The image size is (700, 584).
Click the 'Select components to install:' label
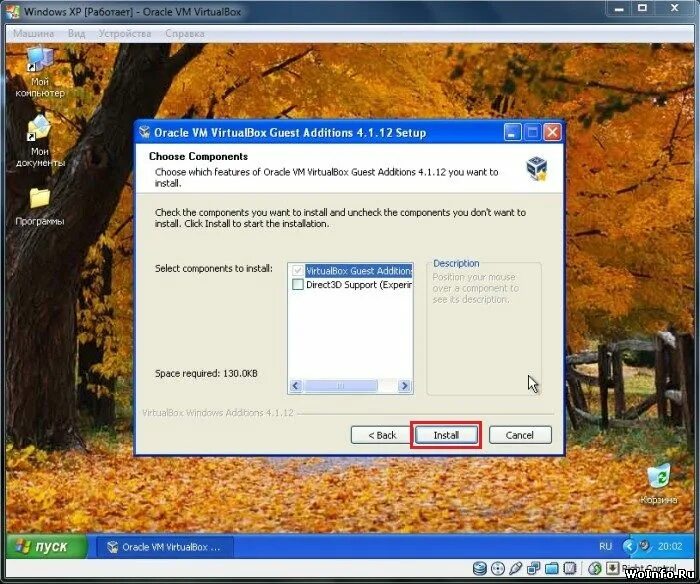[213, 268]
